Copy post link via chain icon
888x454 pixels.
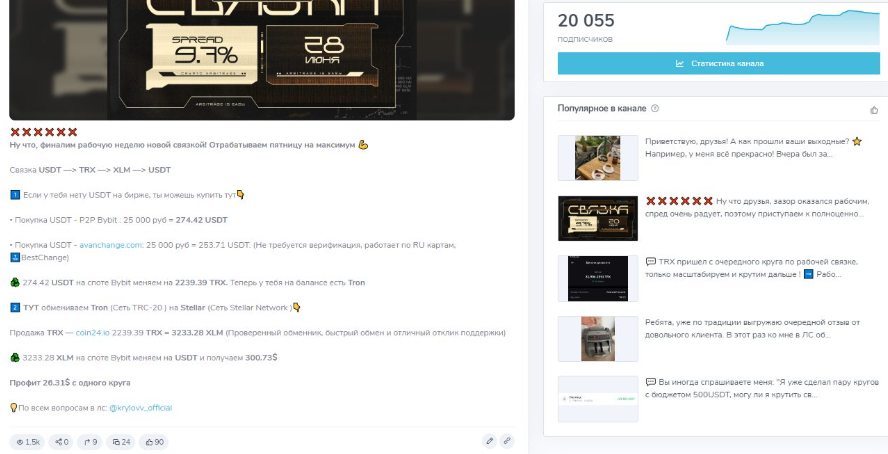pyautogui.click(x=507, y=441)
